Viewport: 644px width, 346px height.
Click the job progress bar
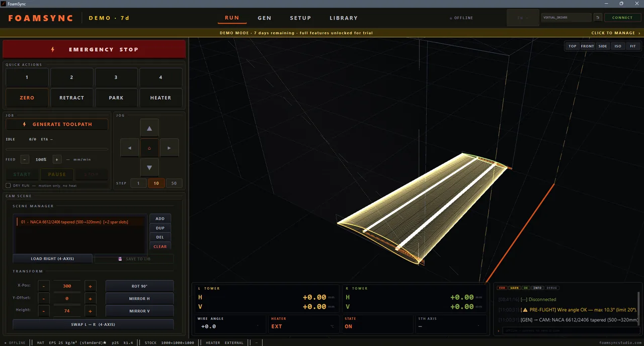[57, 149]
